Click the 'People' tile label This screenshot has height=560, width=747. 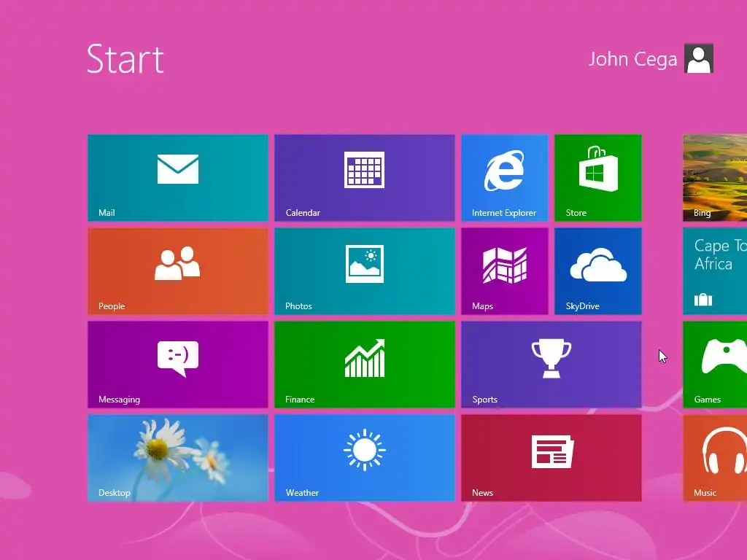pos(112,306)
